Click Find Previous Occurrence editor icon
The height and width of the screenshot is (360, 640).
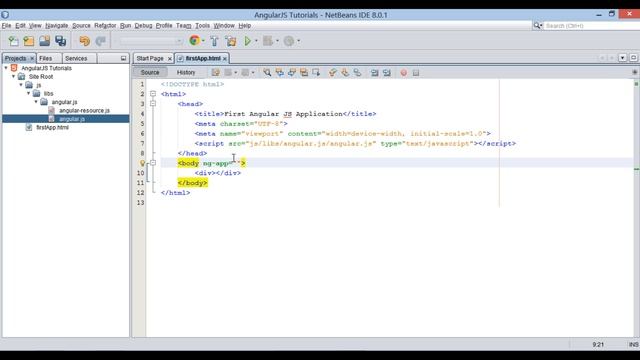click(280, 73)
